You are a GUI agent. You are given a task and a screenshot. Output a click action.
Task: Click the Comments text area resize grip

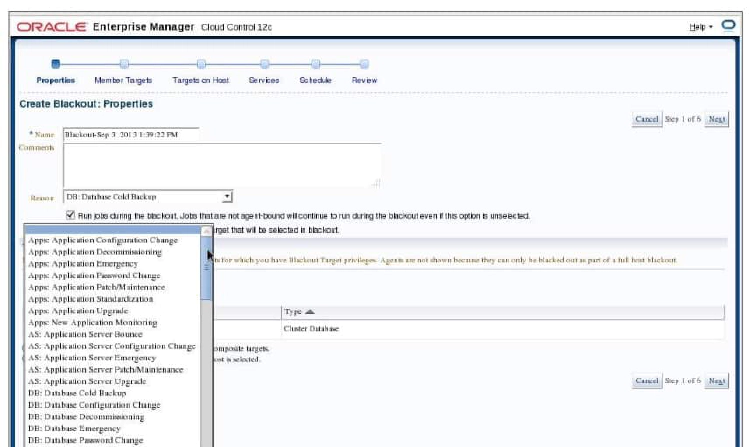point(376,183)
